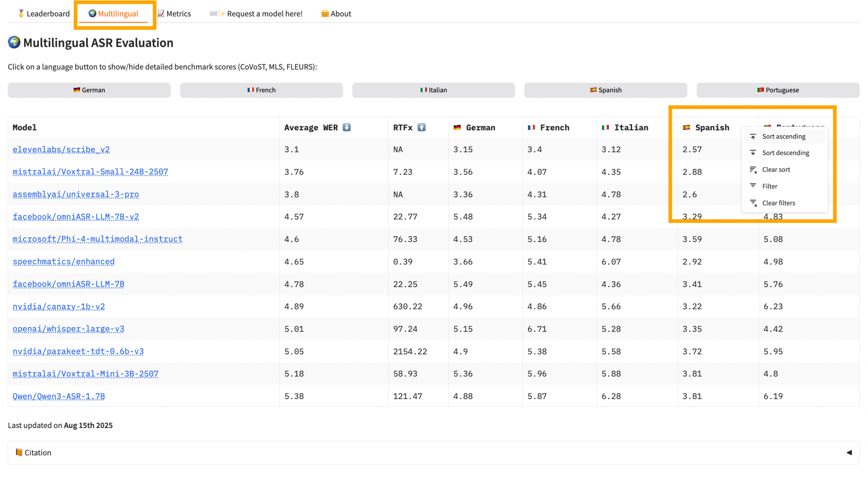The image size is (868, 484).
Task: Open the elevenlabs/scribe_v2 model link
Action: (x=61, y=150)
